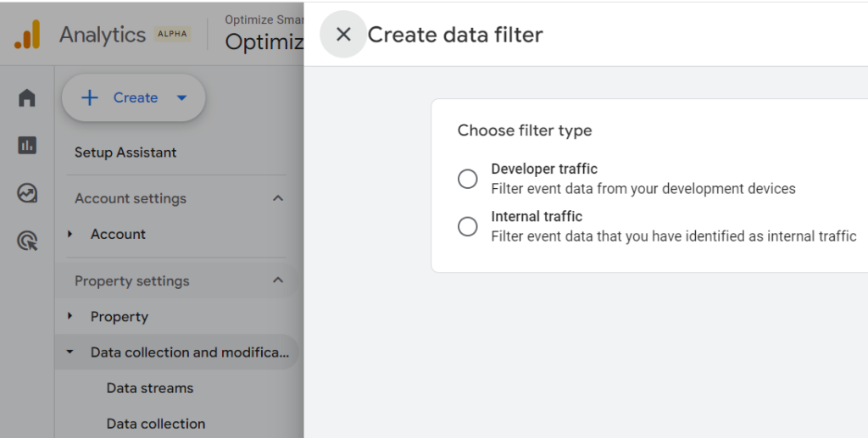Screen dimensions: 868x438
Task: Select Developer traffic radio button
Action: coord(467,179)
